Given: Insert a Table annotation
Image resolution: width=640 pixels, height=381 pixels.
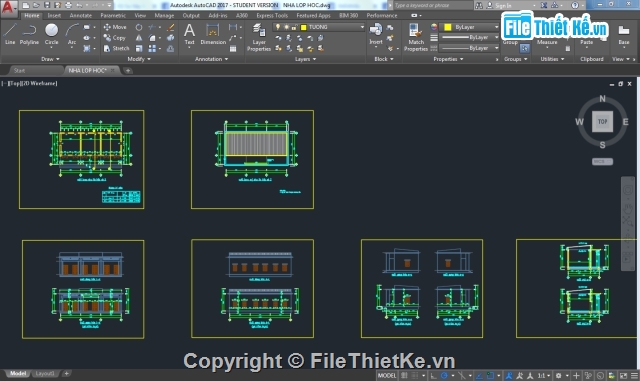Looking at the screenshot, I should pyautogui.click(x=233, y=49).
